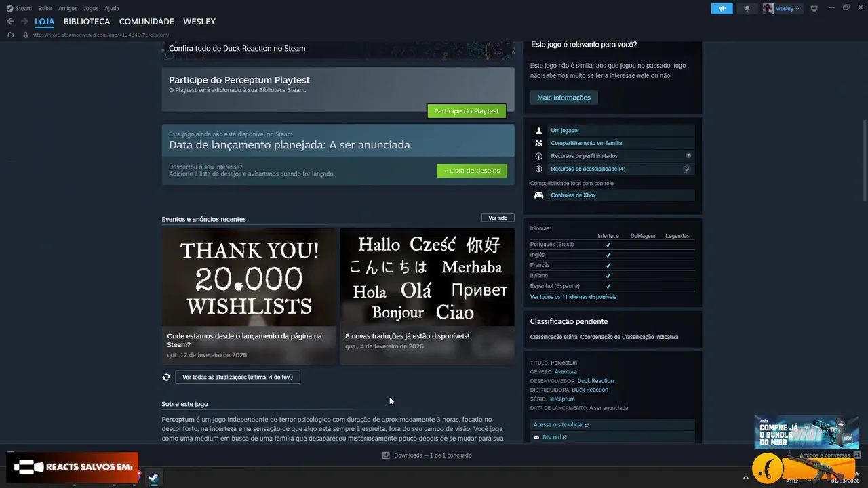
Task: Click the wesley profile avatar
Action: point(768,8)
